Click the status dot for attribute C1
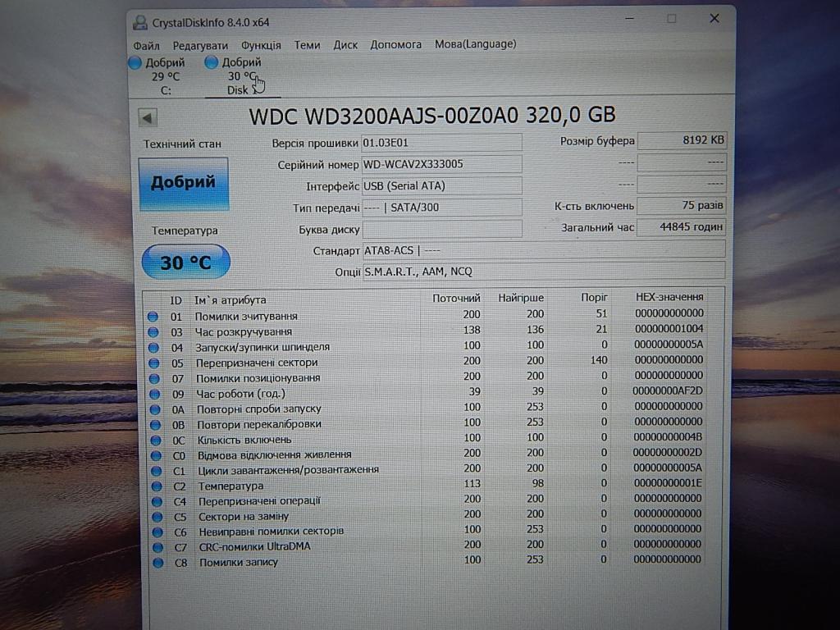 click(157, 471)
